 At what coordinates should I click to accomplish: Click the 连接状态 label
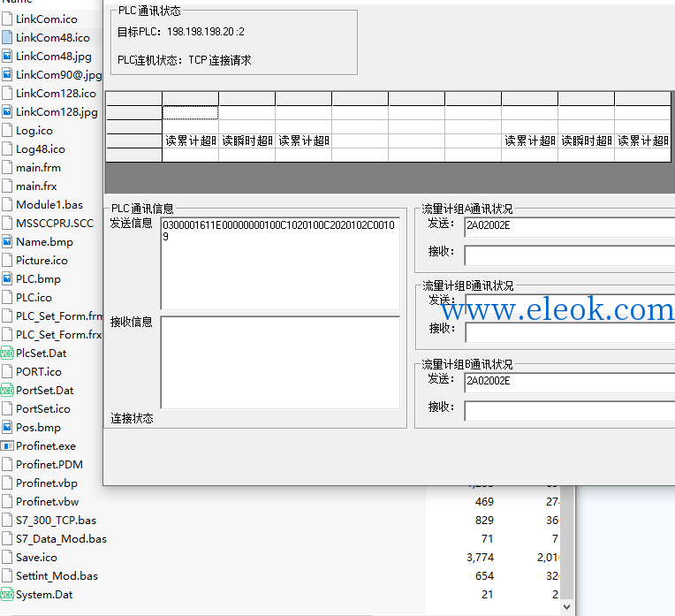(x=132, y=418)
